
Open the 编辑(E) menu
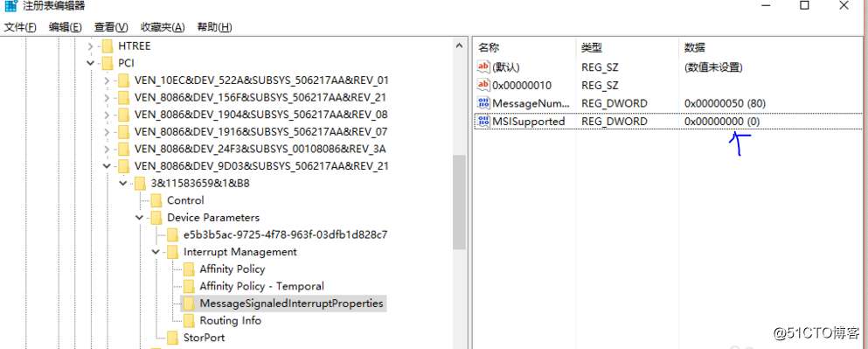coord(66,27)
